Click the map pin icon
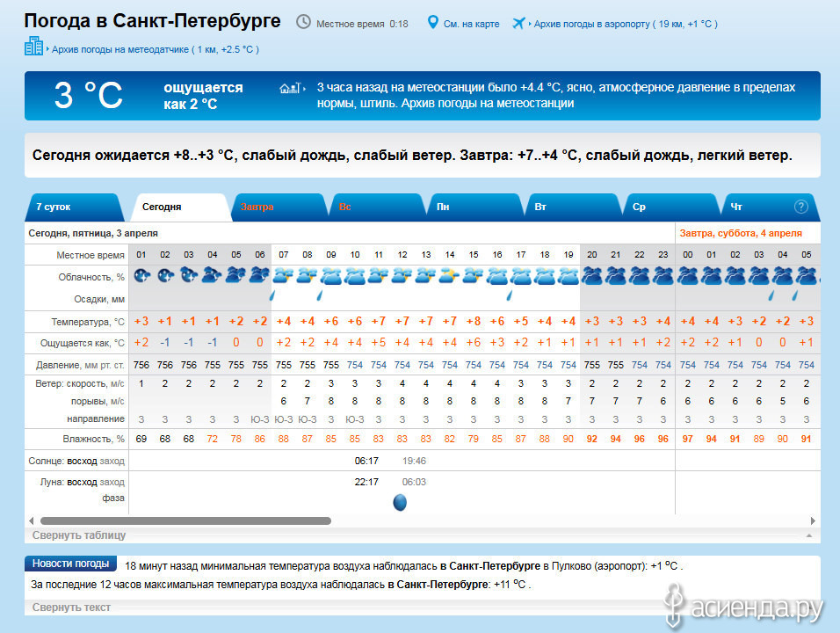The image size is (840, 633). click(432, 22)
